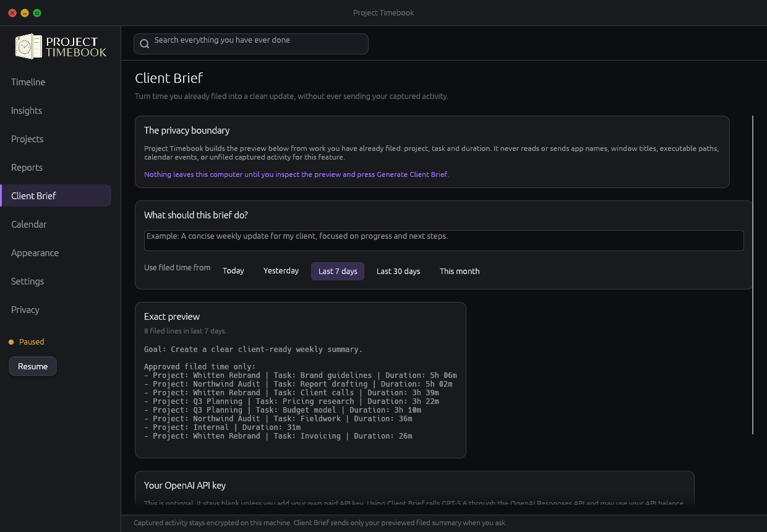The width and height of the screenshot is (767, 532).
Task: Close the Project Timebook window
Action: pos(12,13)
